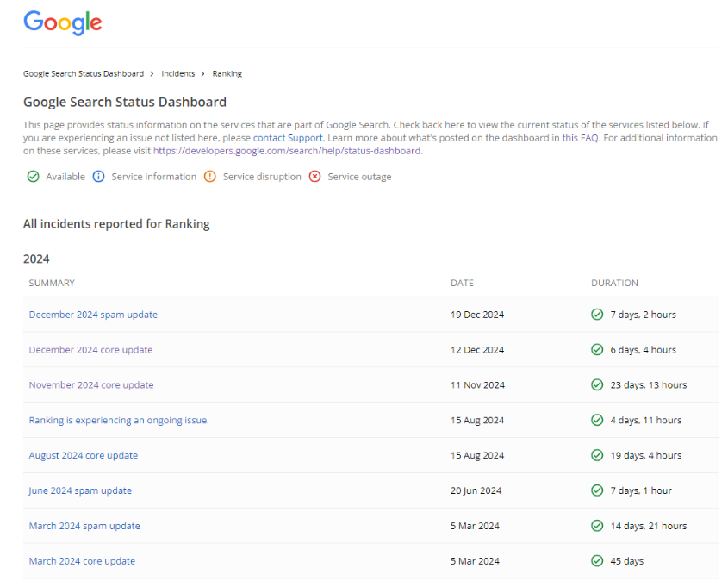
Task: Open Ranking is experiencing an ongoing issue
Action: [x=119, y=421]
